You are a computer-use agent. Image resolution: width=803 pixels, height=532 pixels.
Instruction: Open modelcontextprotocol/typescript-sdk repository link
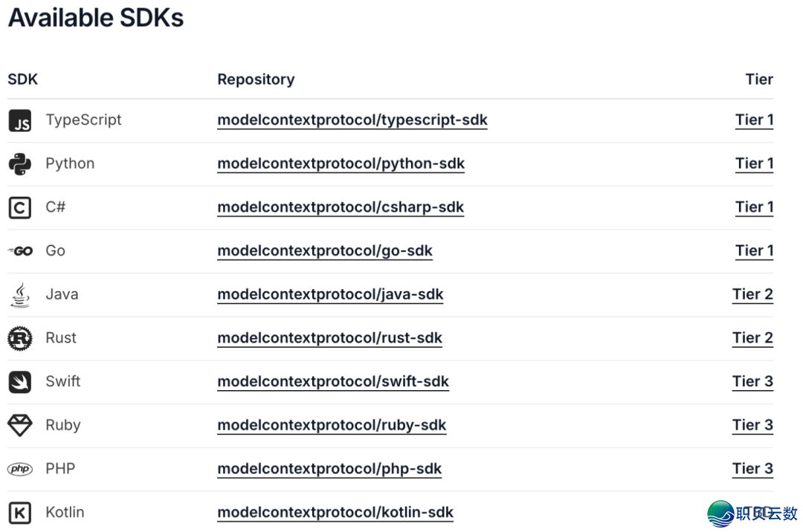(352, 120)
